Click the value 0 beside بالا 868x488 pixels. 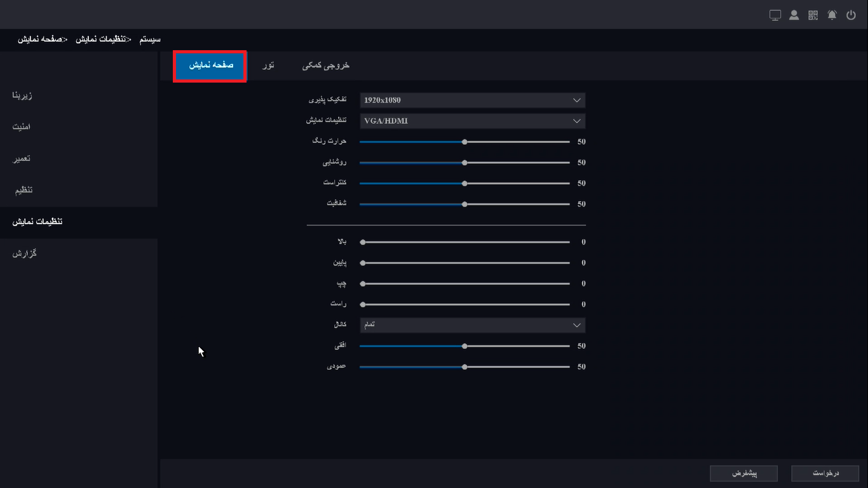point(583,242)
